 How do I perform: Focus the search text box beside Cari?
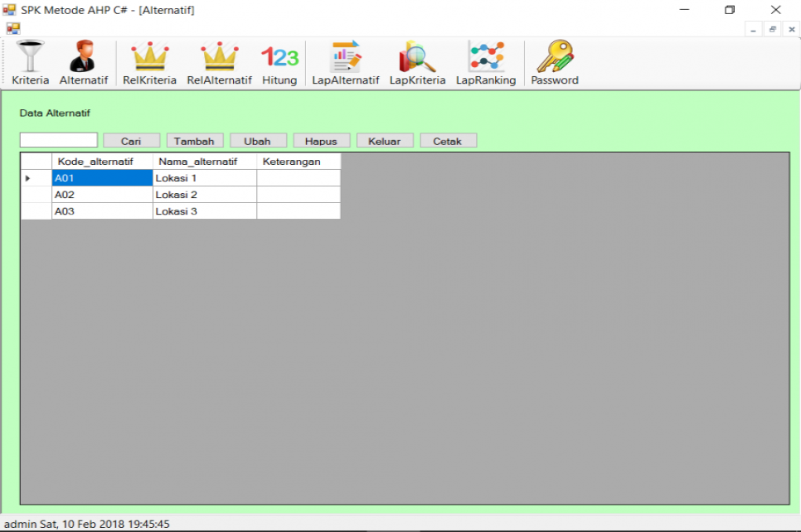(x=59, y=140)
